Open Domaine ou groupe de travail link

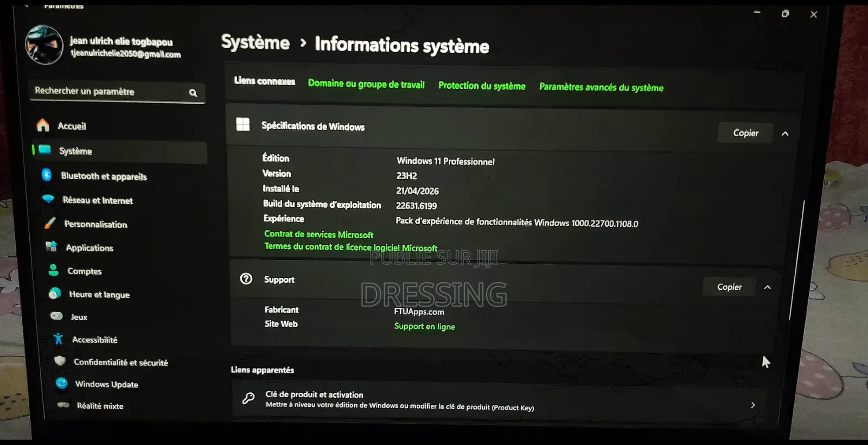click(366, 84)
